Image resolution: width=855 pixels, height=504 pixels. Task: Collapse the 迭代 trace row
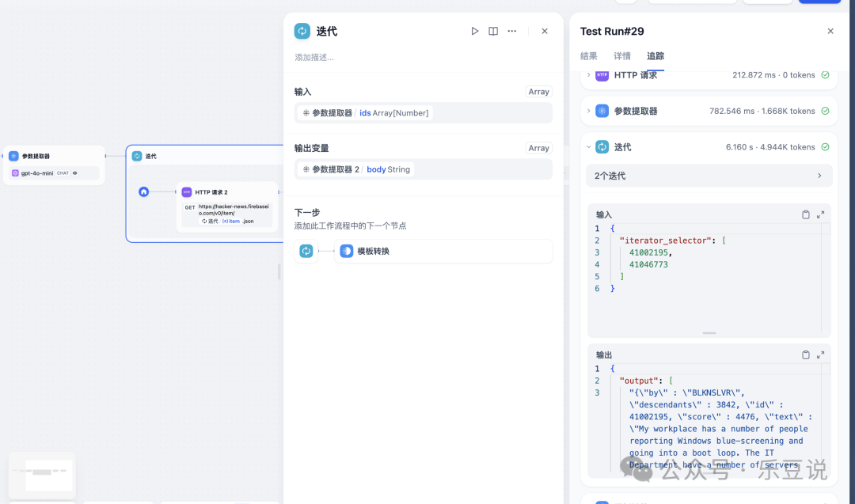pos(709,147)
